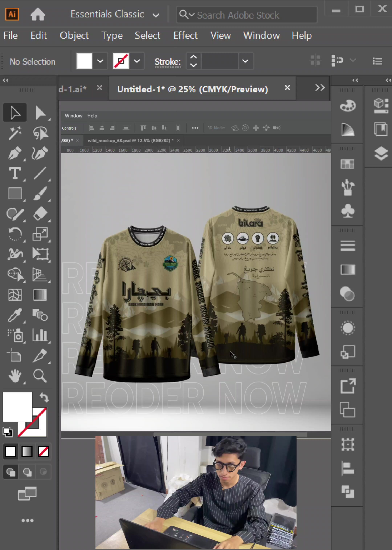Enable Draw Behind mode
This screenshot has width=392, height=550.
tap(27, 472)
